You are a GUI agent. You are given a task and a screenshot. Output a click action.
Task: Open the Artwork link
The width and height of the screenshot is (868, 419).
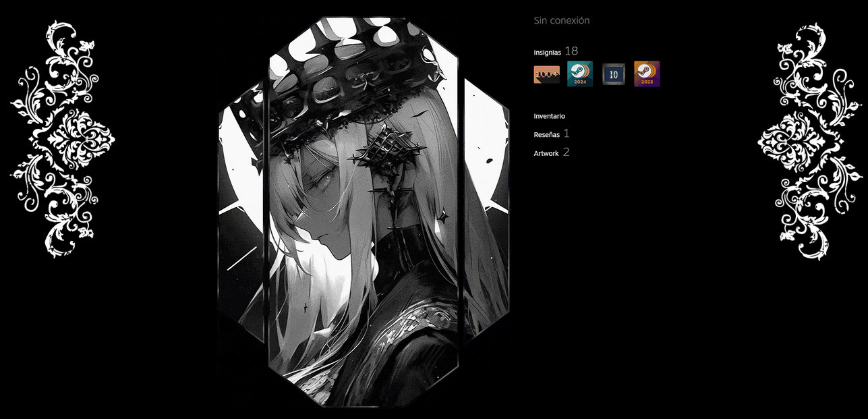pos(546,153)
